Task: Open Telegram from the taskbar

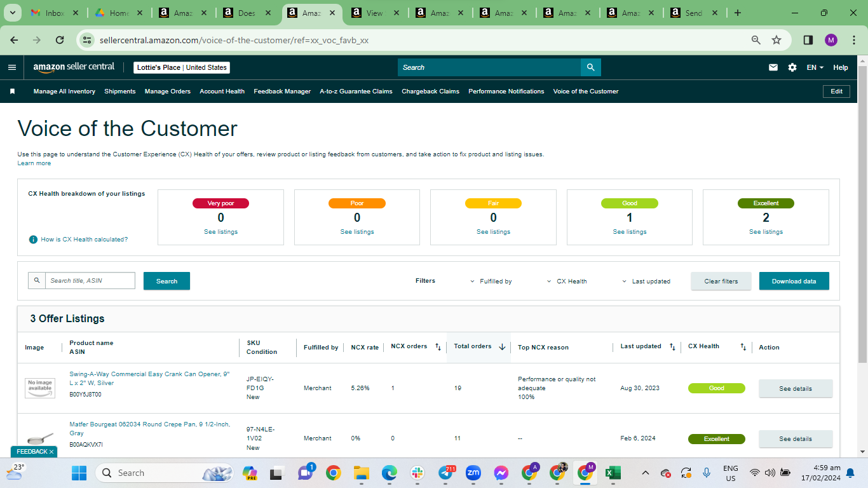Action: [447, 473]
